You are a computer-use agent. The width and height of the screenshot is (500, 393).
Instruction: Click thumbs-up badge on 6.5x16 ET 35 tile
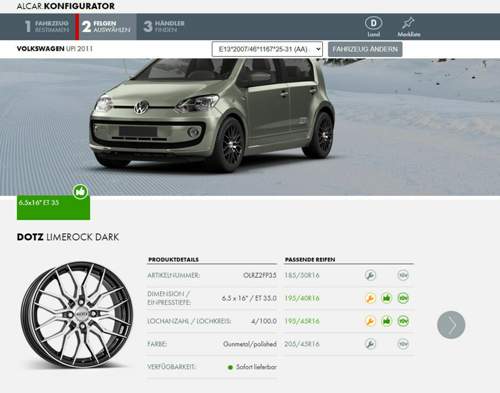(x=80, y=192)
